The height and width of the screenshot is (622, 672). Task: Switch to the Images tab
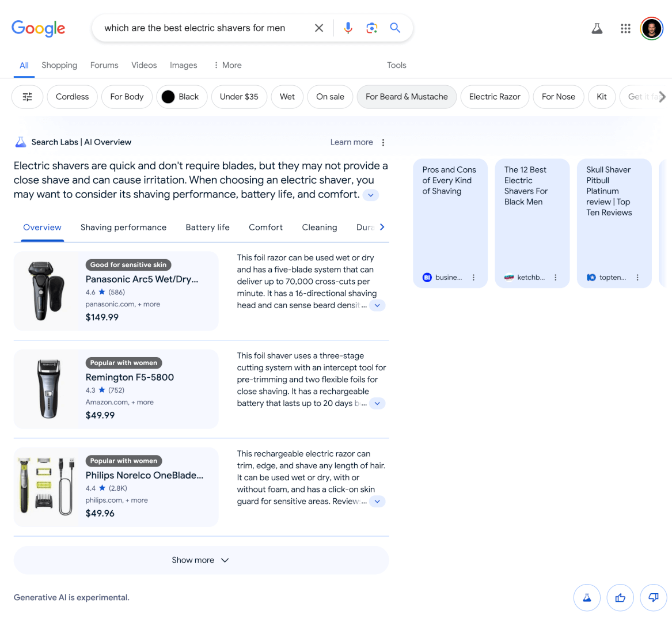point(184,65)
